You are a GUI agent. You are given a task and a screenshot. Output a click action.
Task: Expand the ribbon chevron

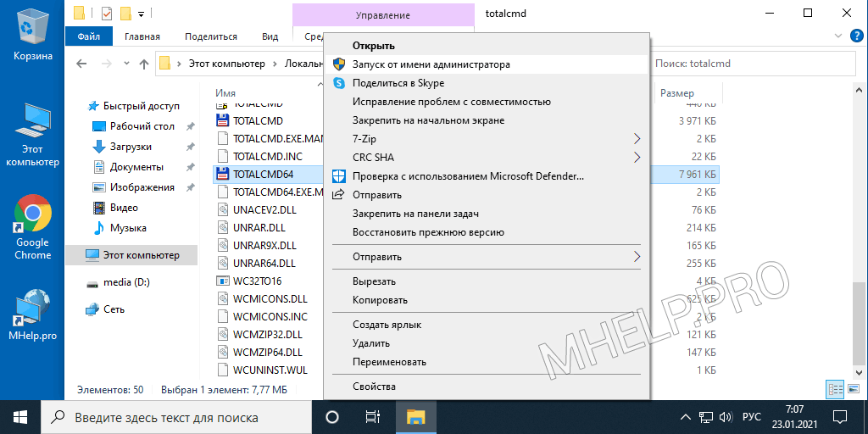tap(837, 36)
